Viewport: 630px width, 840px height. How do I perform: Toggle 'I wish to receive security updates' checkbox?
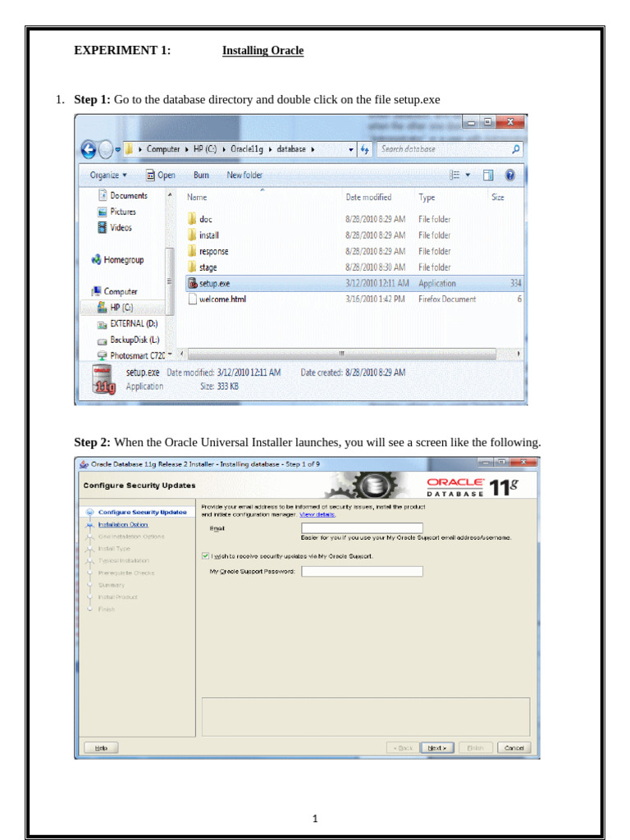(205, 555)
